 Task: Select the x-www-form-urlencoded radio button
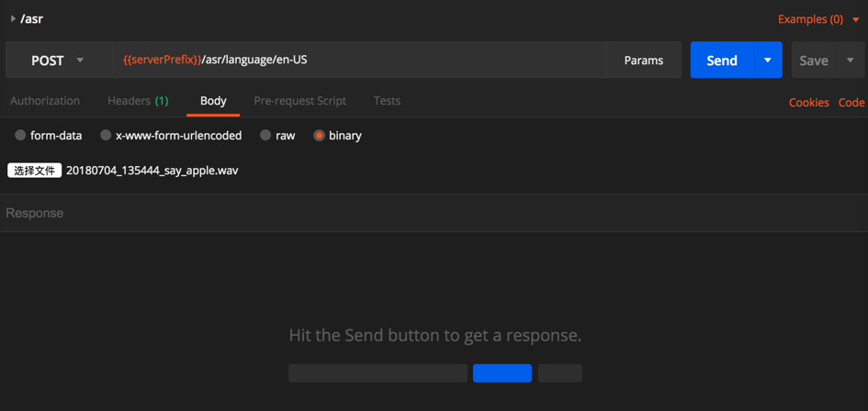106,136
